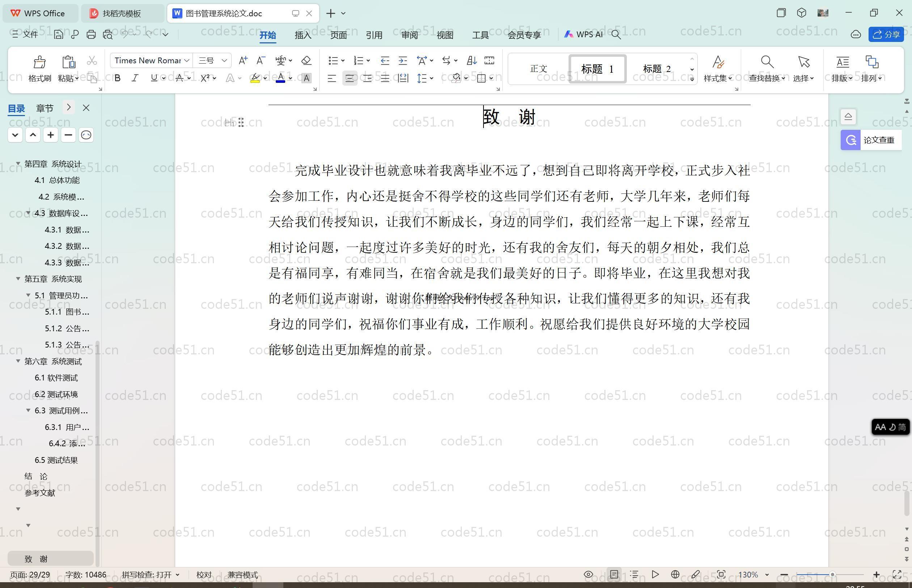Open the 文件 menu
Image resolution: width=912 pixels, height=588 pixels.
click(x=25, y=35)
